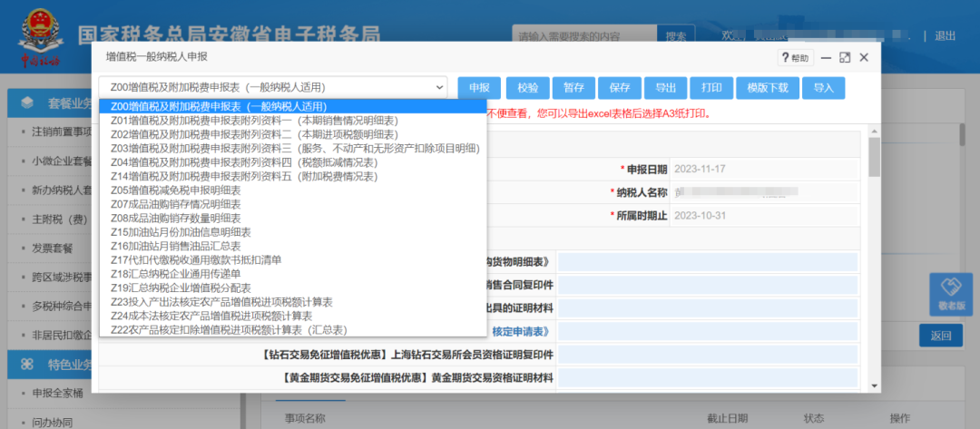Click the 销售合同复印件 input field

click(x=708, y=286)
